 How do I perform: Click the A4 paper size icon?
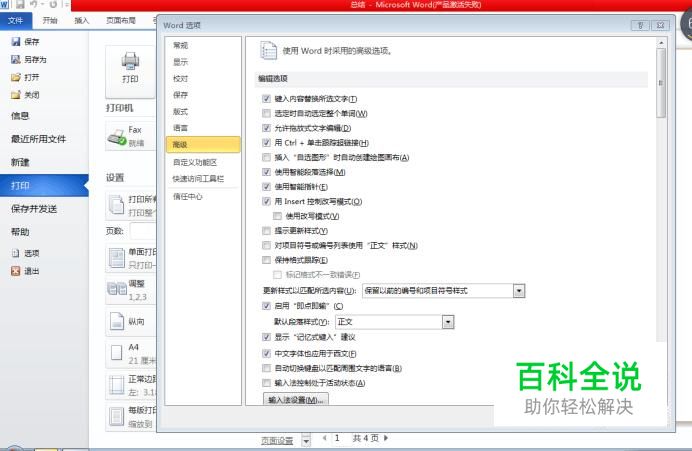[x=117, y=353]
